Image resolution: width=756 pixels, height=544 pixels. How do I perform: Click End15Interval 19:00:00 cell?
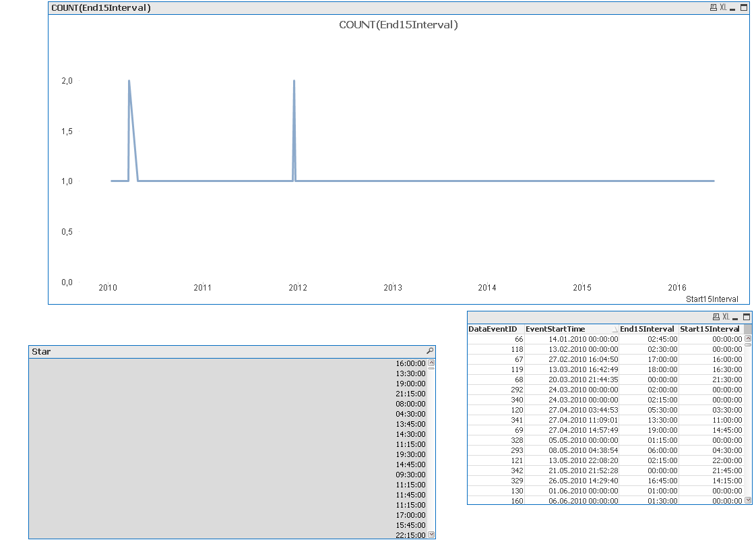coord(649,431)
